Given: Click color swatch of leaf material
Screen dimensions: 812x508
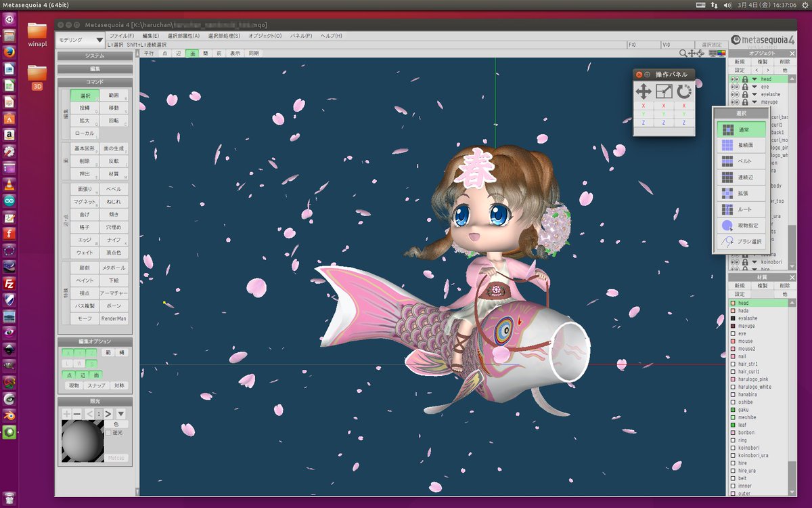Looking at the screenshot, I should click(733, 425).
